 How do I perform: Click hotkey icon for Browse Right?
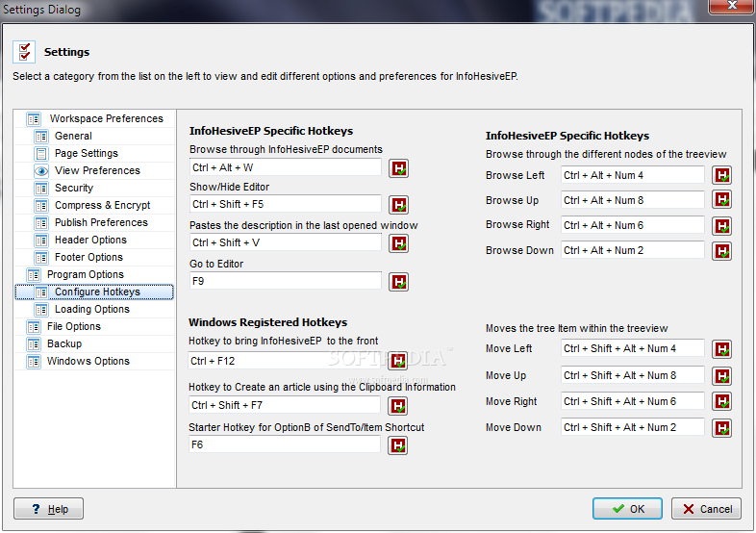pos(721,226)
